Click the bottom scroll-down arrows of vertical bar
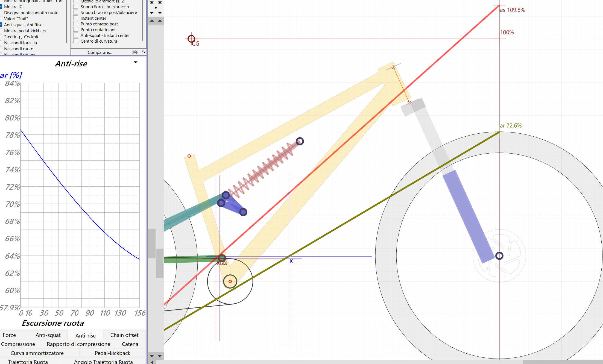This screenshot has width=603, height=364. click(156, 356)
